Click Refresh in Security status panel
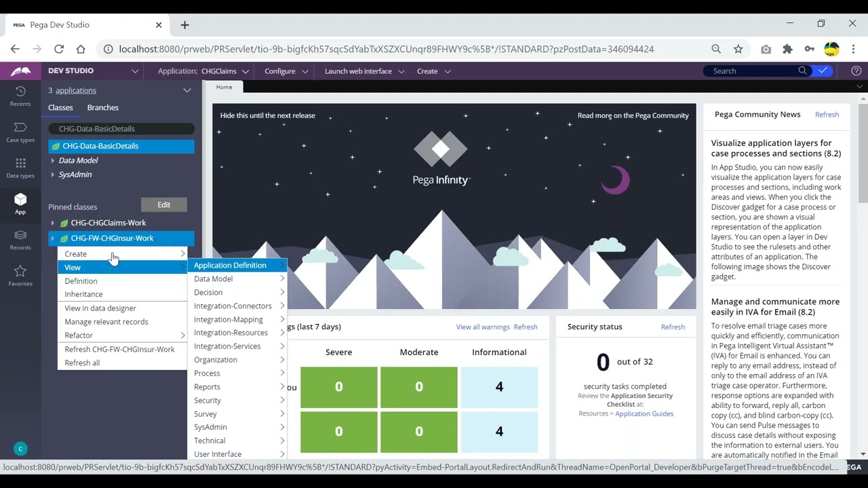The width and height of the screenshot is (868, 488). point(673,327)
